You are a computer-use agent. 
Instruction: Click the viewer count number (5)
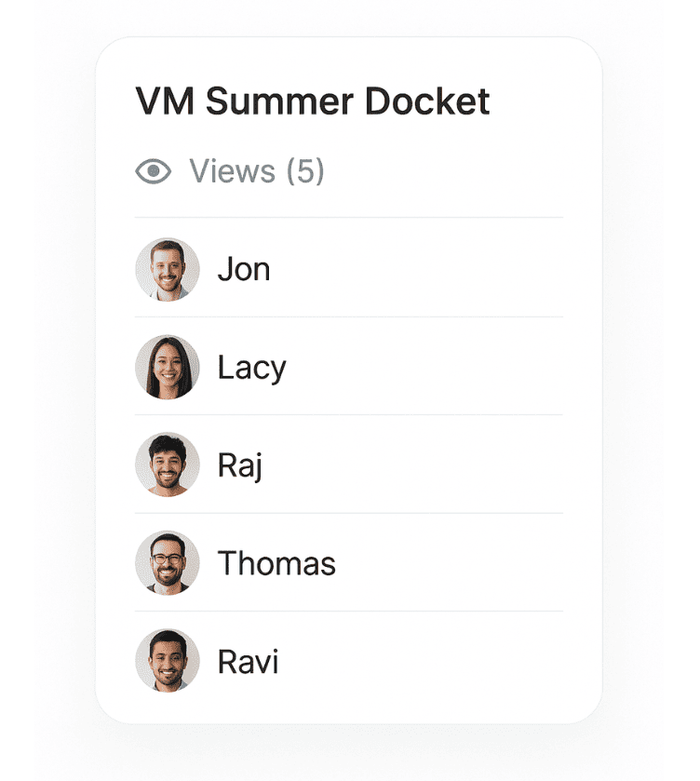pyautogui.click(x=305, y=171)
